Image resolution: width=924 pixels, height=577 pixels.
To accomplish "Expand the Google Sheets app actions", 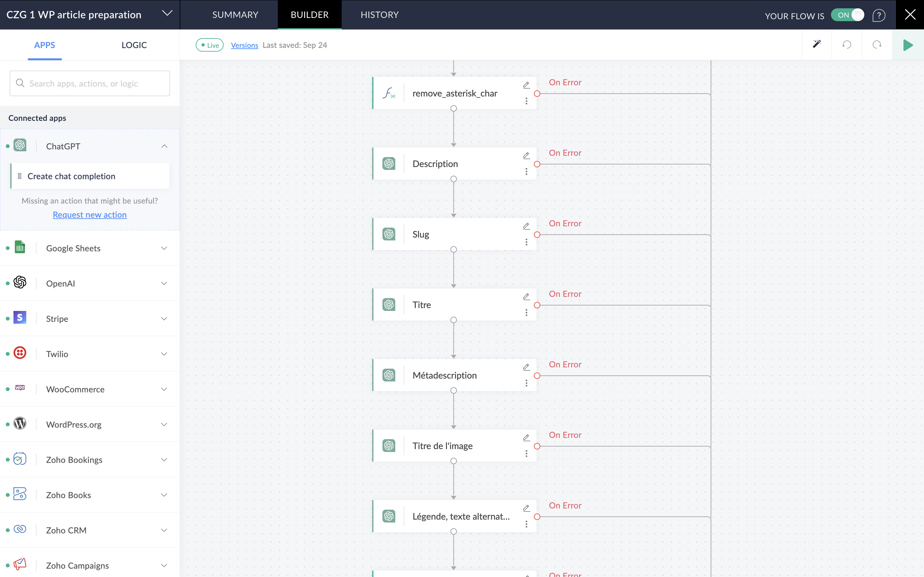I will pyautogui.click(x=164, y=248).
